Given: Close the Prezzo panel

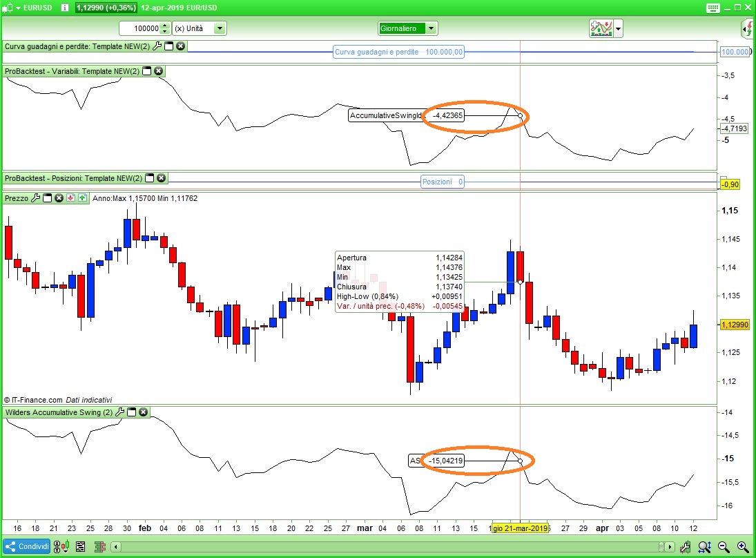Looking at the screenshot, I should point(59,198).
